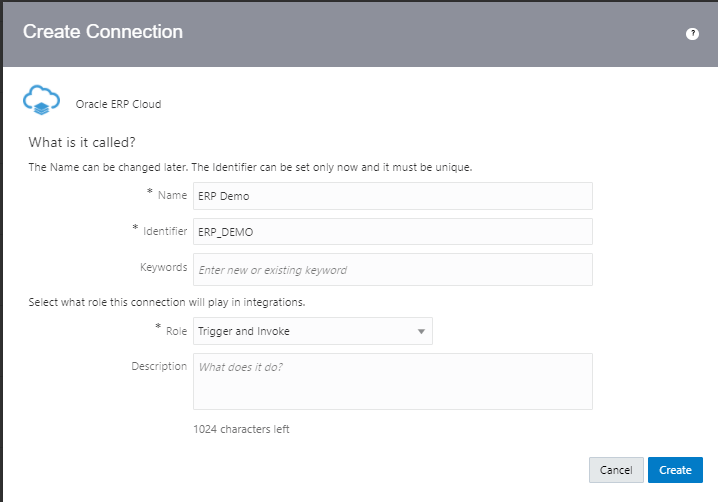Screen dimensions: 718x502
Task: Click the '1024 characters left' counter
Action: tap(241, 430)
